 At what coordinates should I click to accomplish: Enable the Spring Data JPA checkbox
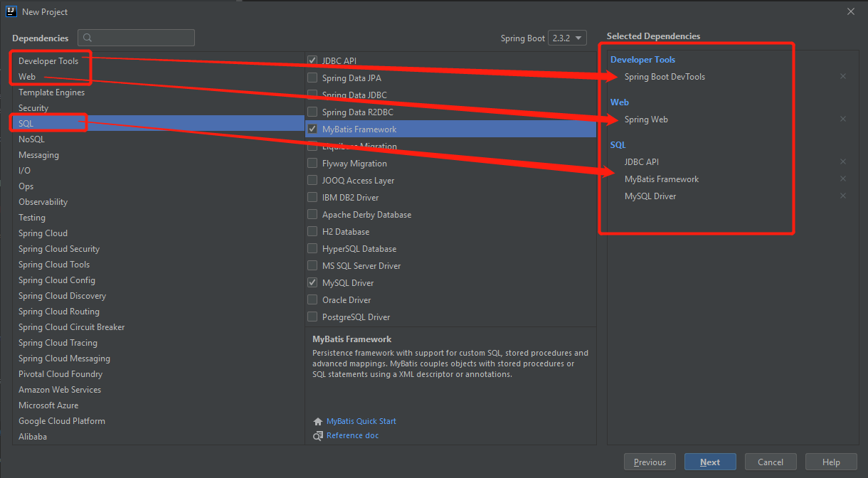point(312,78)
